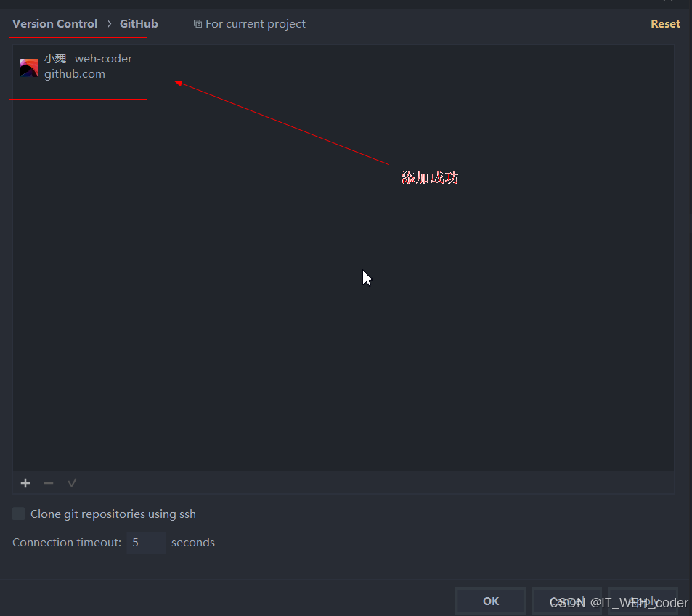Select the weh-coder account name text
This screenshot has height=616, width=692.
pyautogui.click(x=103, y=59)
